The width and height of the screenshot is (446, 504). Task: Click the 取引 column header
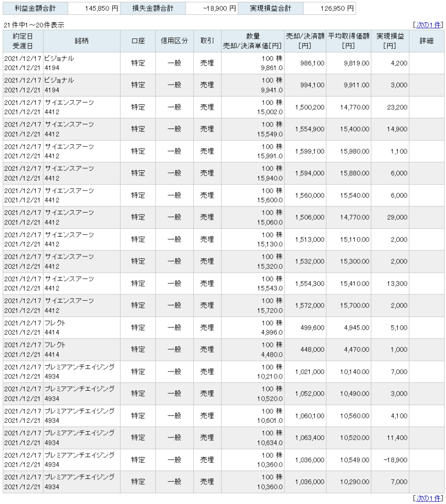coord(207,41)
